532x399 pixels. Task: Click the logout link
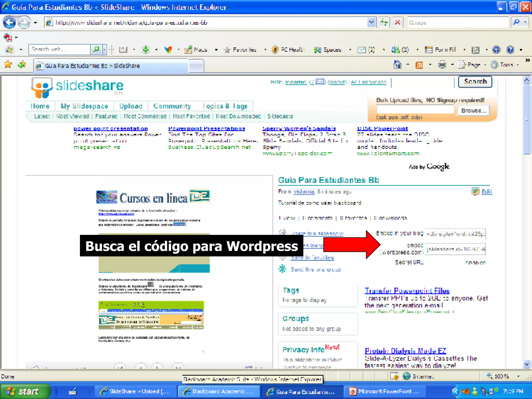tap(337, 82)
